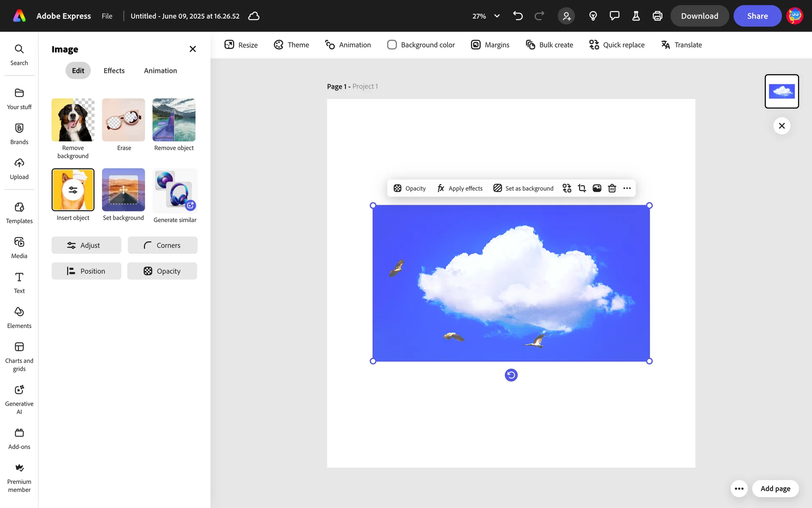
Task: Choose the Remove background tool thumbnail
Action: [x=73, y=120]
